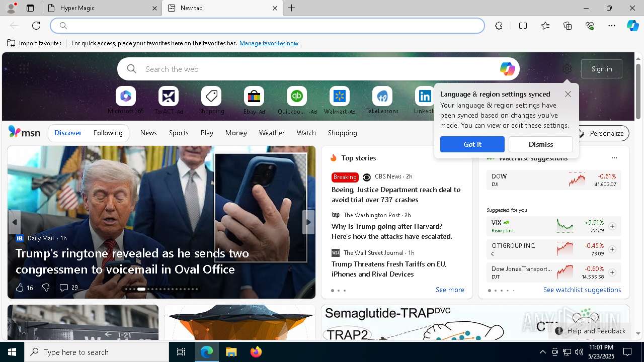Close the language settings synced popup

568,94
